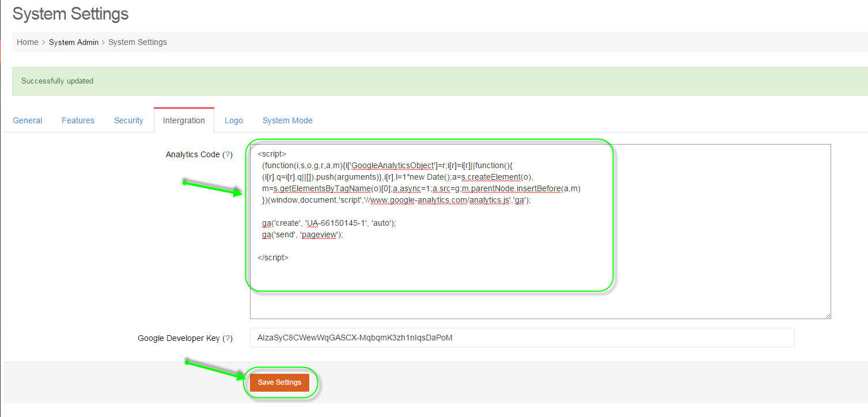The width and height of the screenshot is (868, 417).
Task: Click the closing </script> tag line
Action: (x=273, y=257)
